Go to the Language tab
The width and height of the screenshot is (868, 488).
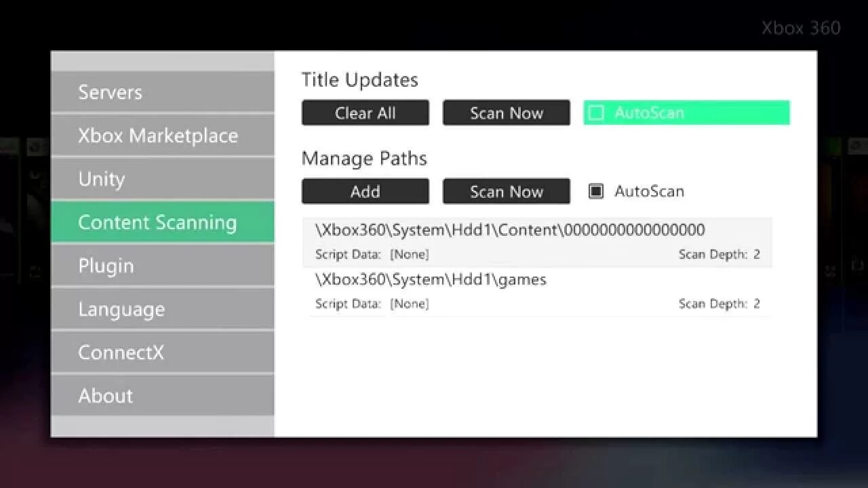[x=163, y=309]
